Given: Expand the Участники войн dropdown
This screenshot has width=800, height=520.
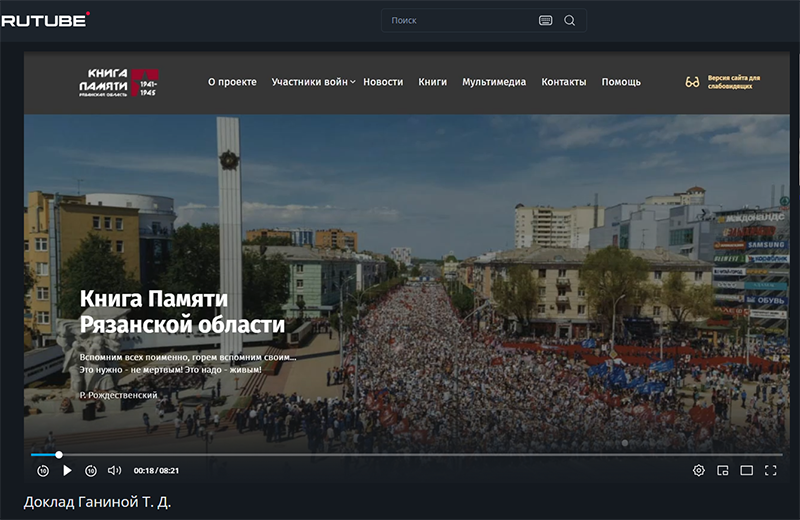Looking at the screenshot, I should click(314, 82).
